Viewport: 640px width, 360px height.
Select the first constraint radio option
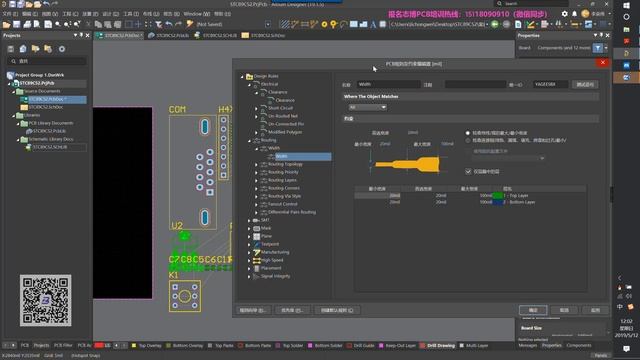point(468,133)
